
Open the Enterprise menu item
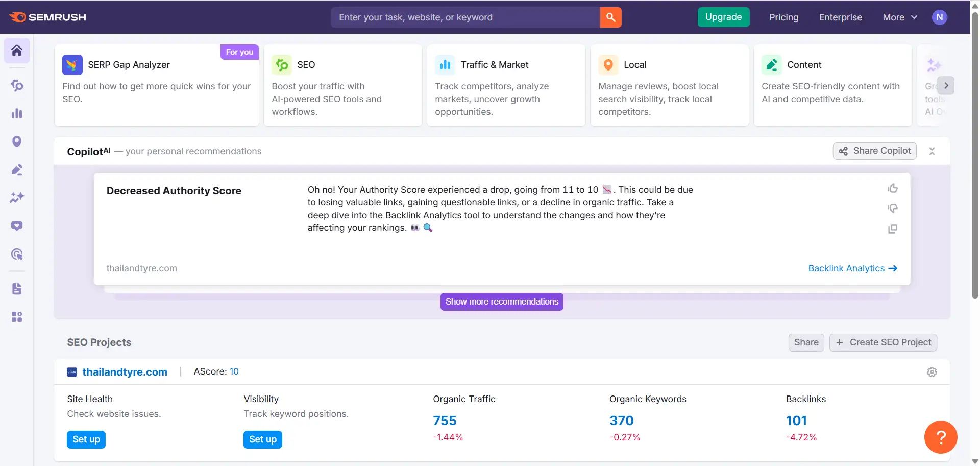pyautogui.click(x=841, y=17)
